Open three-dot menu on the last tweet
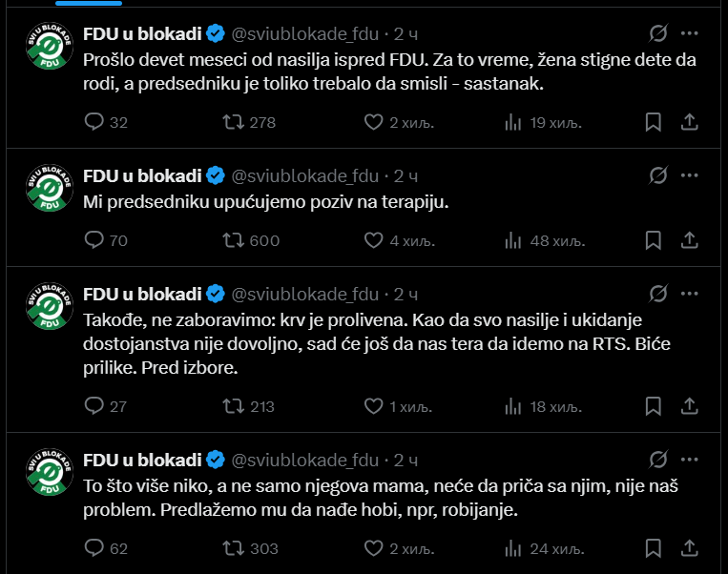The image size is (728, 574). (690, 460)
